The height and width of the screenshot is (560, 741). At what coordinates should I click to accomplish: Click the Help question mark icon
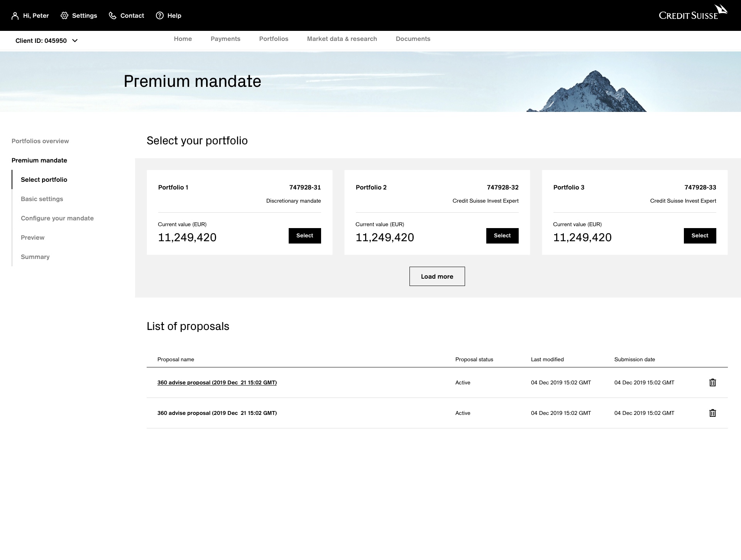point(160,15)
